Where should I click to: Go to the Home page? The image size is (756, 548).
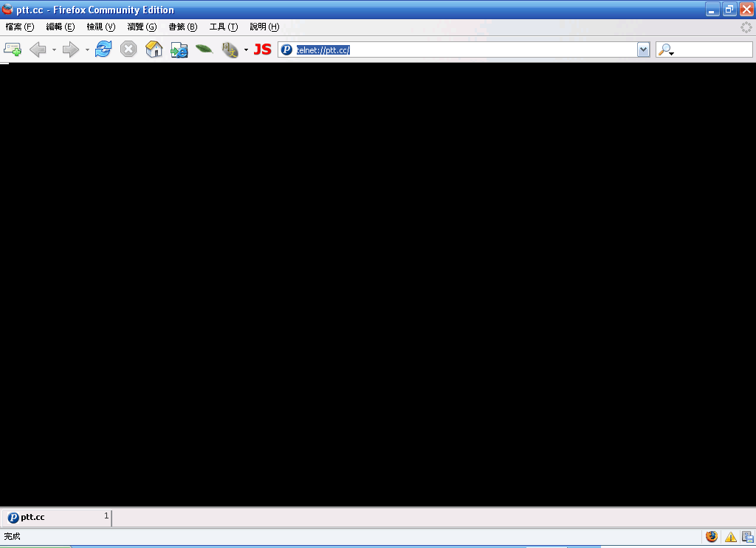click(154, 49)
